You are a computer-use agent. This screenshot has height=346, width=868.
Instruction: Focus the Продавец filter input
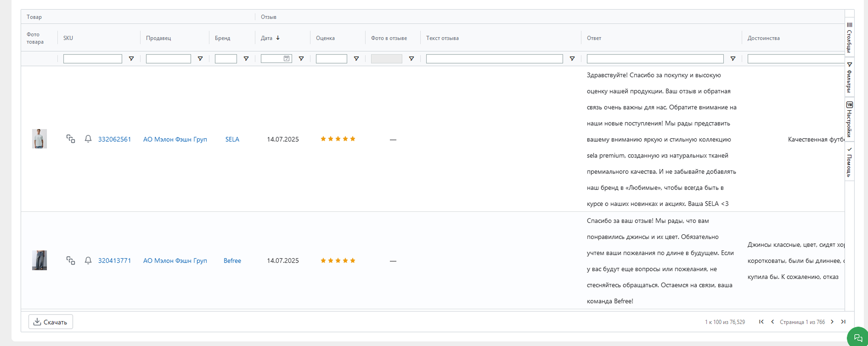(169, 59)
